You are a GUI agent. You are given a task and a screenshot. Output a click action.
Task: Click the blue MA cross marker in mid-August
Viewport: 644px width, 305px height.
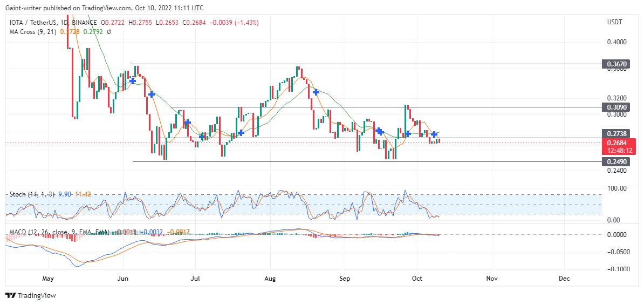(316, 92)
